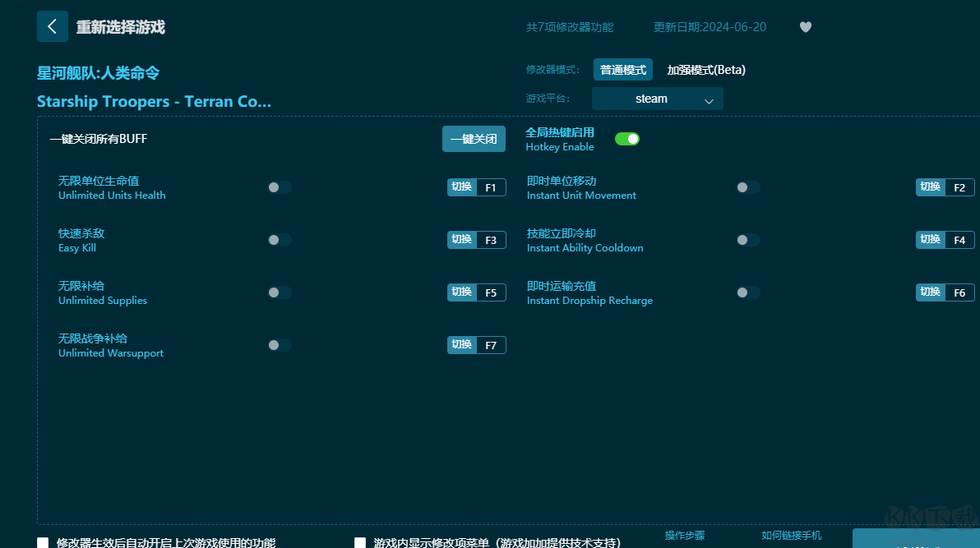Image resolution: width=980 pixels, height=548 pixels.
Task: Click the 一键关闭 button to disable all BUFFs
Action: pos(474,139)
